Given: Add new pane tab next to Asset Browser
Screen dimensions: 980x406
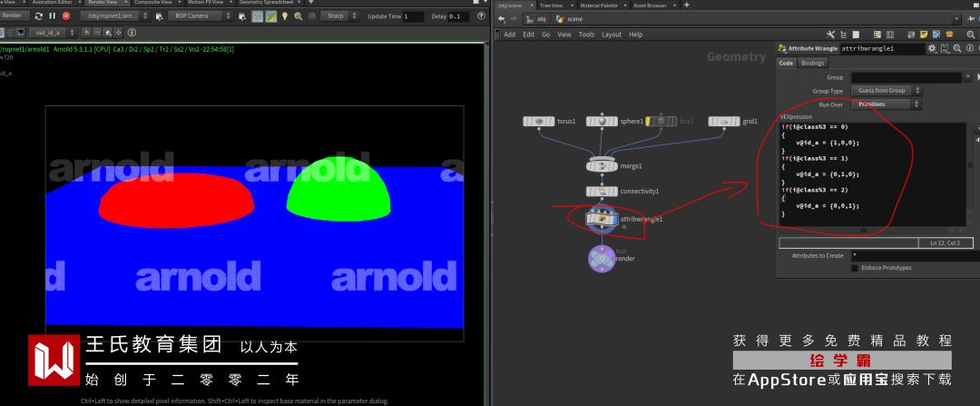Looking at the screenshot, I should [x=686, y=5].
